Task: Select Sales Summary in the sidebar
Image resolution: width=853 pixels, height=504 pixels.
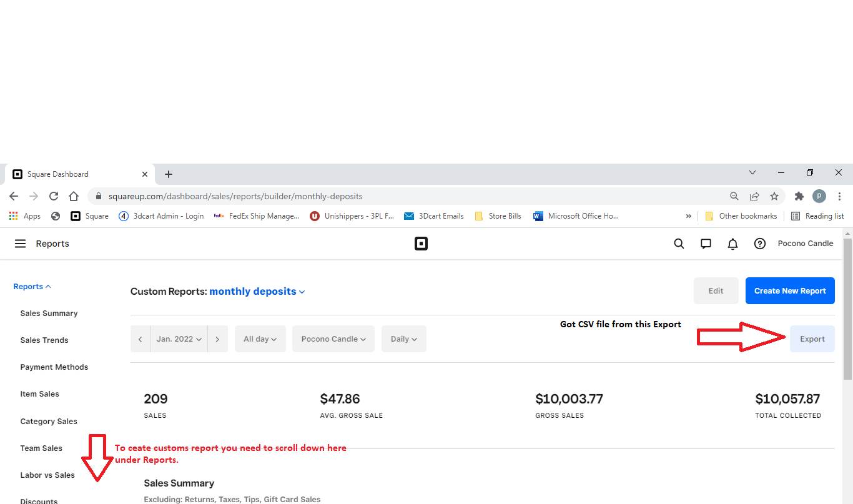Action: (49, 314)
